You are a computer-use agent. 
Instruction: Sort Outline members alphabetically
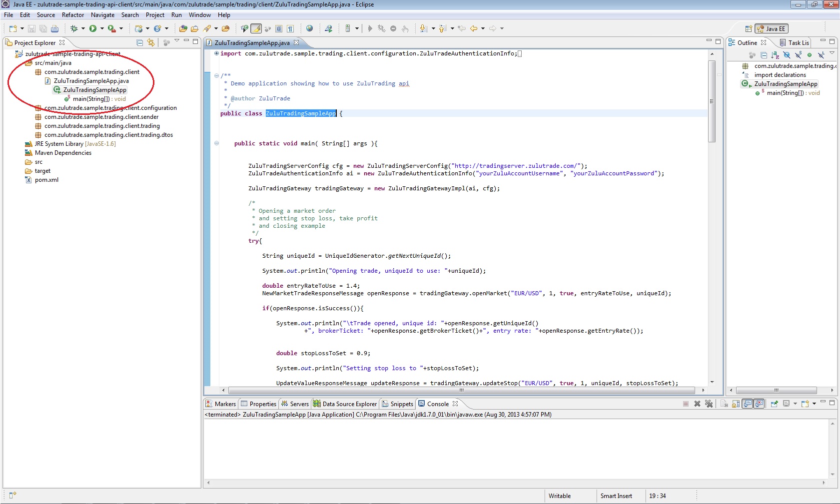point(775,55)
